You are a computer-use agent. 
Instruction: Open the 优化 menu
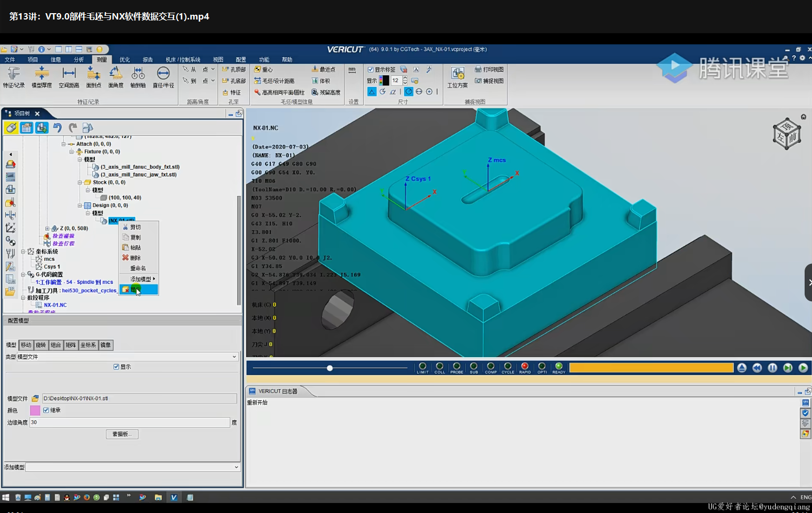(x=125, y=60)
